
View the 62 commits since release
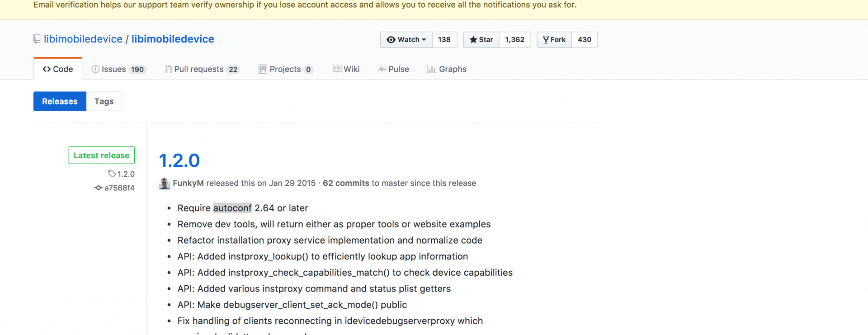(x=346, y=183)
